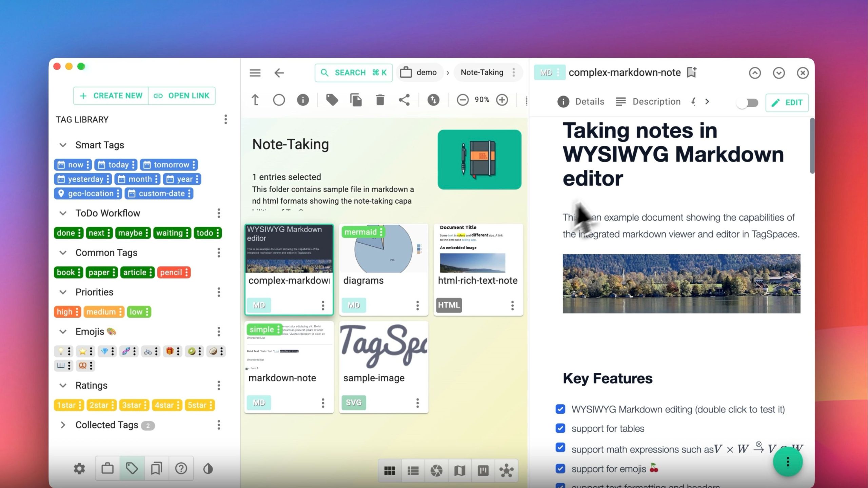This screenshot has width=868, height=488.
Task: Click the CREATE NEW button
Action: point(111,96)
